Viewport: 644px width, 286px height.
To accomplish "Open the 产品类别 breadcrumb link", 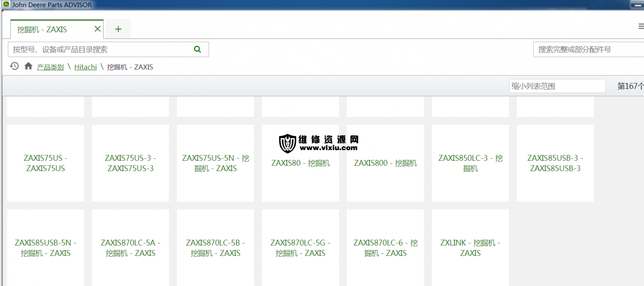I will click(x=50, y=67).
